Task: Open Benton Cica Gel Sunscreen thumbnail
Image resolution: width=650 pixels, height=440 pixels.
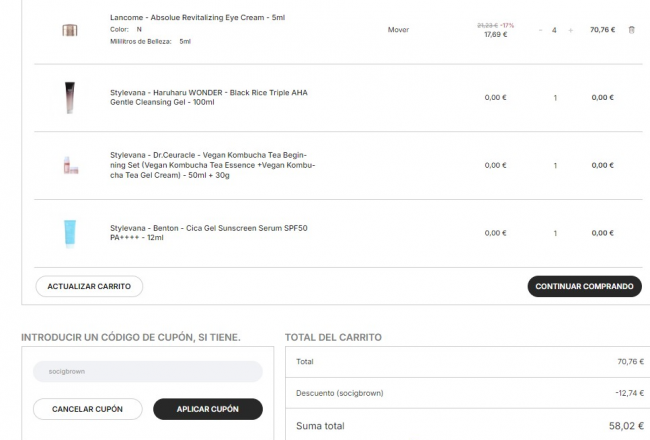Action: 70,233
